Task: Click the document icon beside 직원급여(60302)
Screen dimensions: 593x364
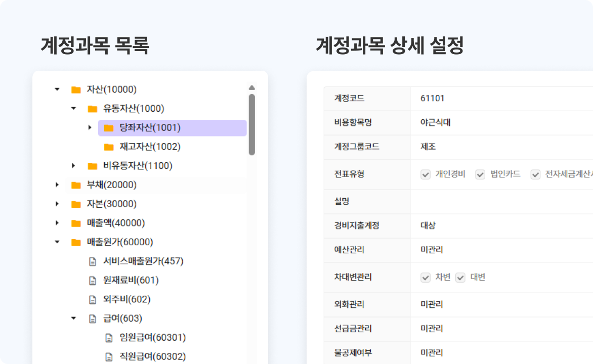Action: [x=108, y=357]
